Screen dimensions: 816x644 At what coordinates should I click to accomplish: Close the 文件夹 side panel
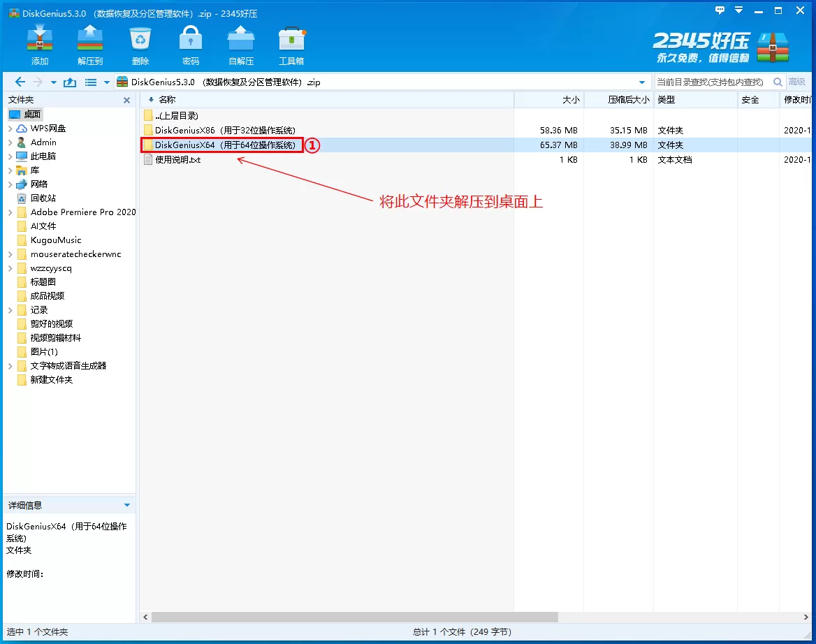(x=126, y=101)
